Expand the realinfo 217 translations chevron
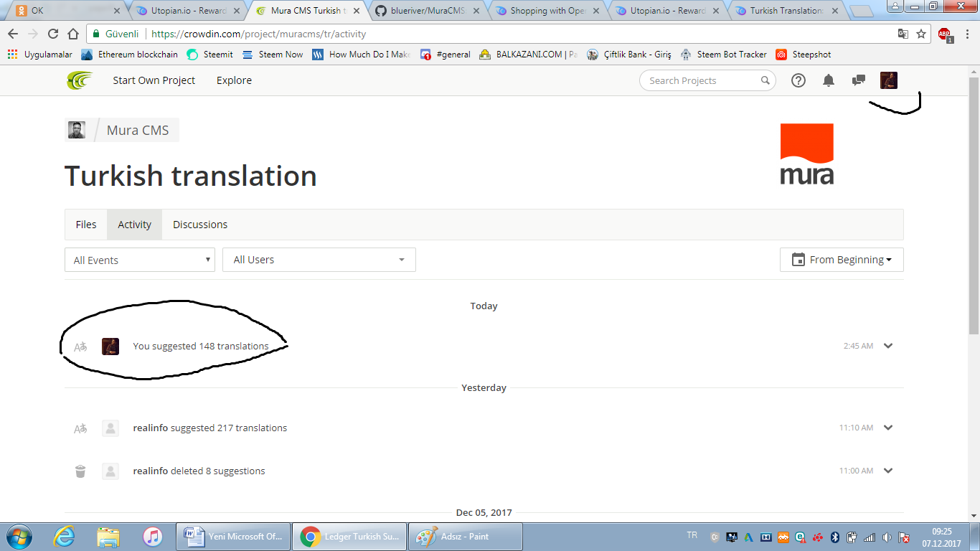 tap(888, 428)
